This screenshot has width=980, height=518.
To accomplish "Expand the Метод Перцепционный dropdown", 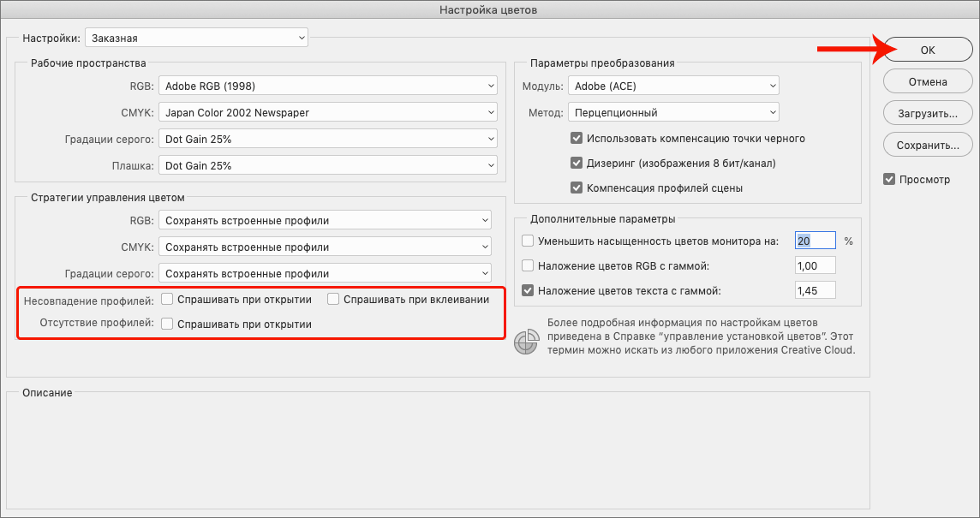I will 673,112.
